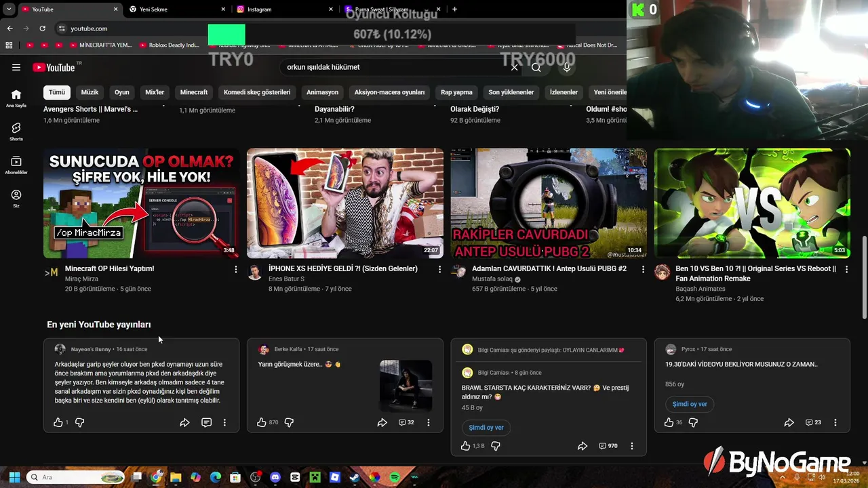Open Enes Batur S channel link
Image resolution: width=868 pixels, height=488 pixels.
coord(286,279)
